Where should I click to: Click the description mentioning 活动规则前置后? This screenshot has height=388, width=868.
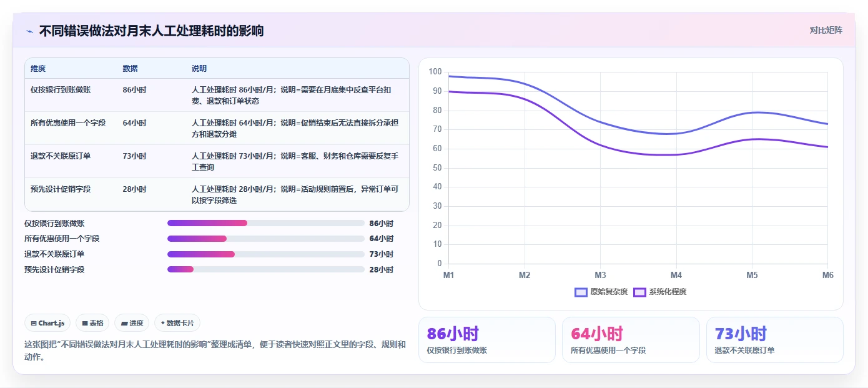point(295,195)
